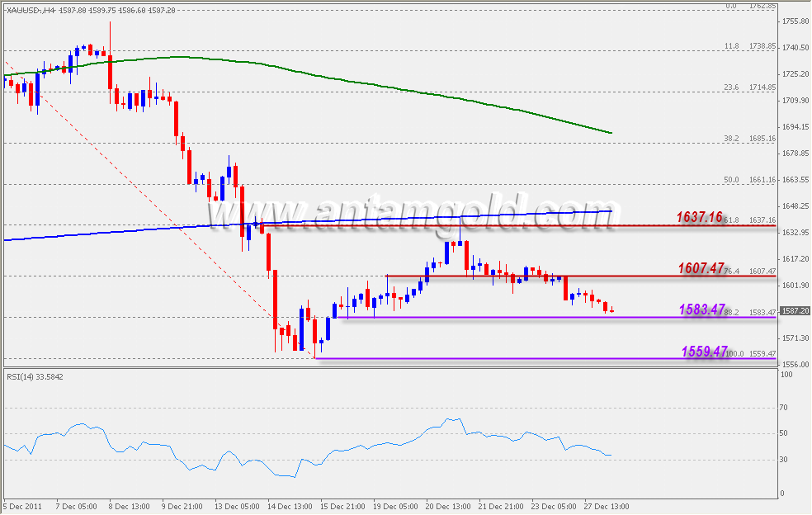Viewport: 812px width, 515px height.
Task: Click 1648.25 on the price axis
Action: 796,206
